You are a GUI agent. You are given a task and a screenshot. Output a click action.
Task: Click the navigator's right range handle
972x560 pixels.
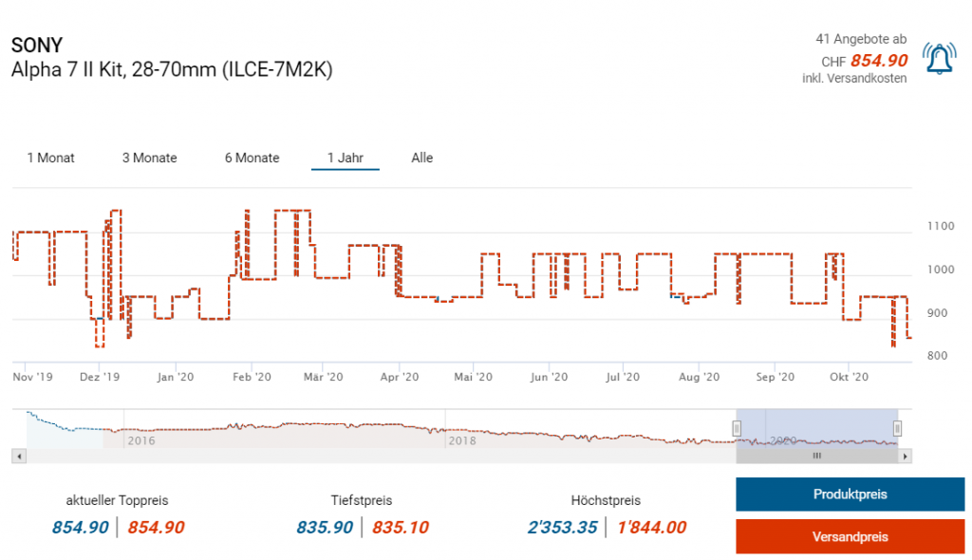click(x=898, y=428)
